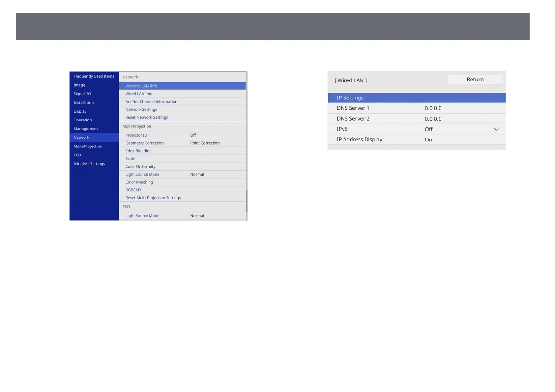The image size is (555, 392).
Task: Select the Image menu category
Action: (x=94, y=85)
